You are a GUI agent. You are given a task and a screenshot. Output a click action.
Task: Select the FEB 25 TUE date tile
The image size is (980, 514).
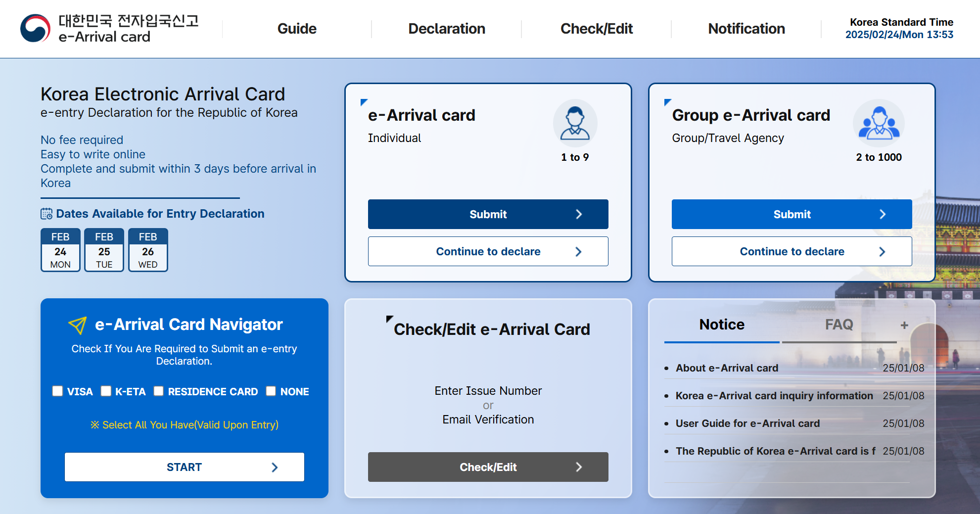[x=104, y=250]
